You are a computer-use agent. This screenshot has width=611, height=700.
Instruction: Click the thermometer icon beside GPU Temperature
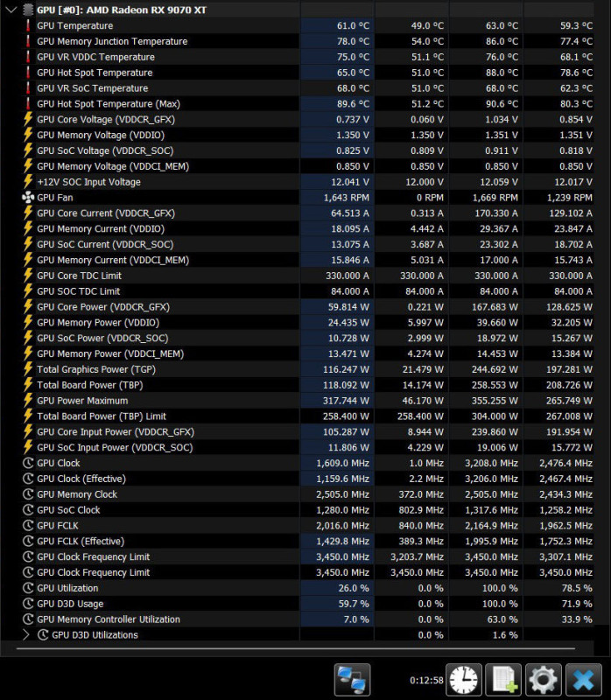point(28,25)
